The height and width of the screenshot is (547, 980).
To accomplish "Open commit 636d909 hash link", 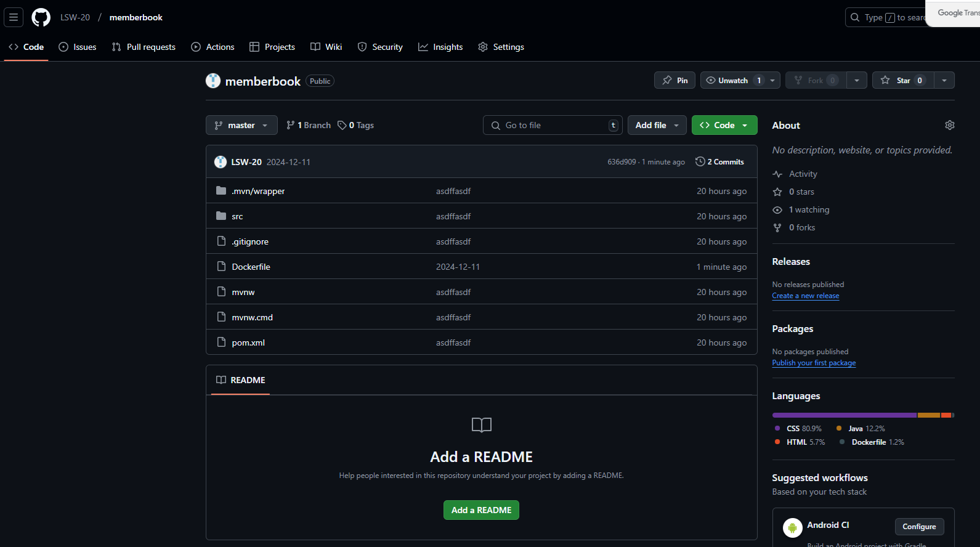I will tap(622, 162).
